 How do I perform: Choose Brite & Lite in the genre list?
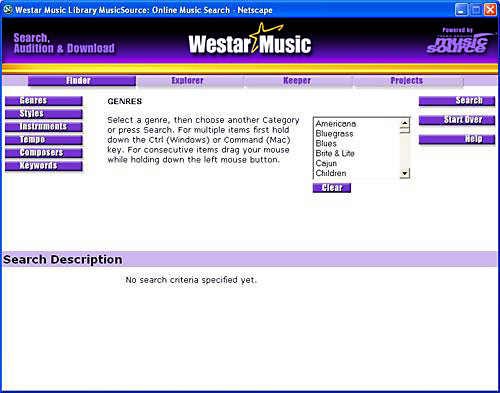pyautogui.click(x=335, y=153)
